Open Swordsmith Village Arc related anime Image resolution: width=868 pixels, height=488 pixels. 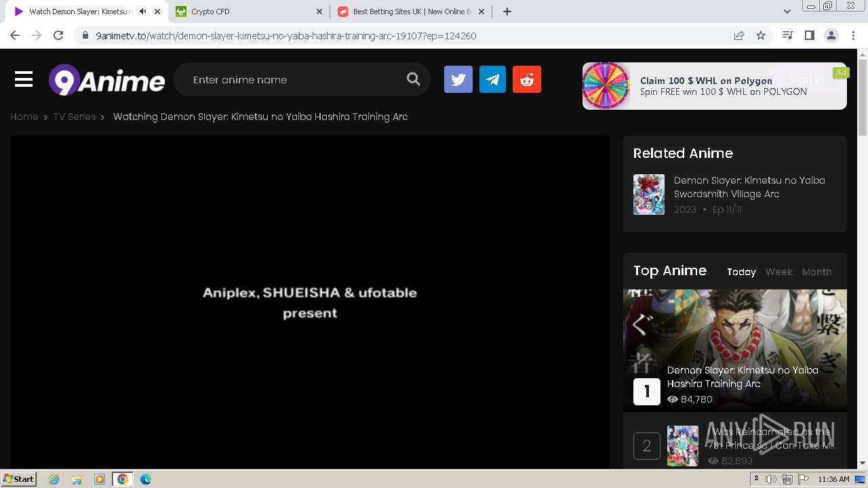[x=749, y=187]
